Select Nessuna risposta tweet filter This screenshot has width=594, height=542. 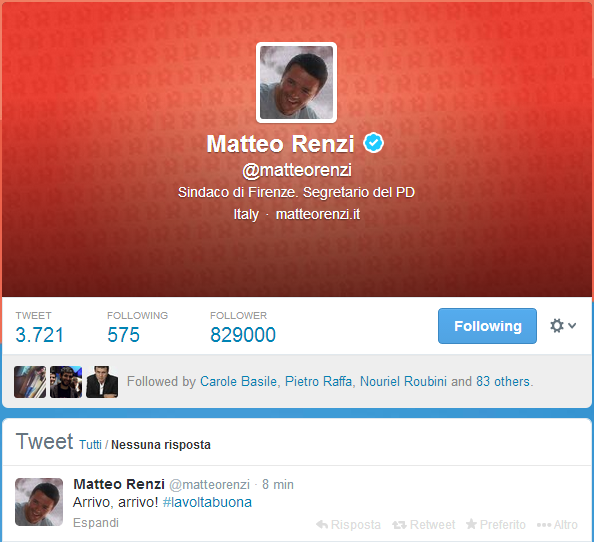161,445
